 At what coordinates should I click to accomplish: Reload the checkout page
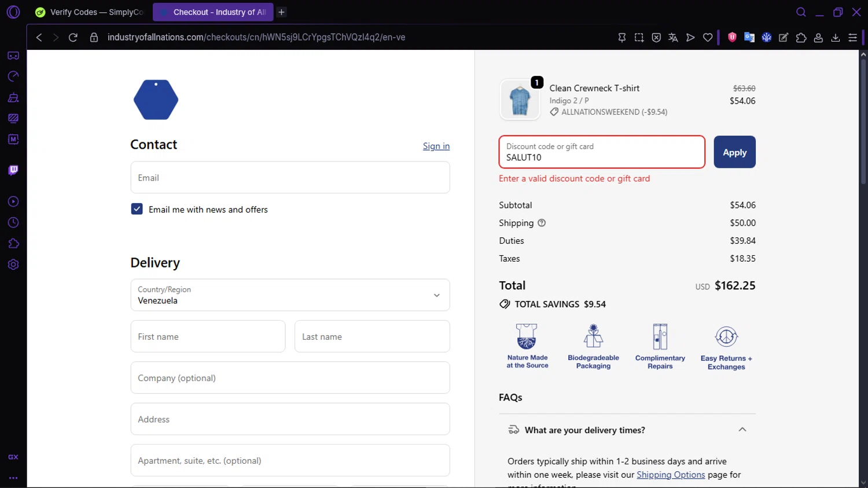coord(73,38)
